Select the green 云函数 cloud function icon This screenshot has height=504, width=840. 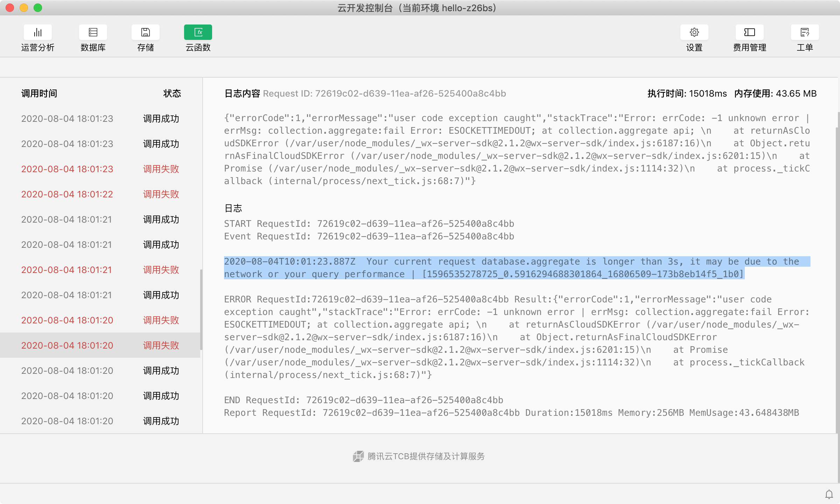198,33
